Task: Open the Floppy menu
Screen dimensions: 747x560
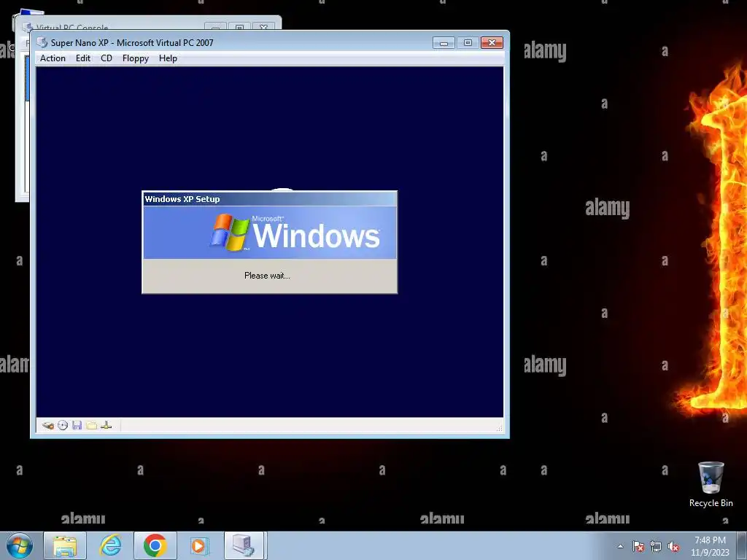Action: (135, 58)
